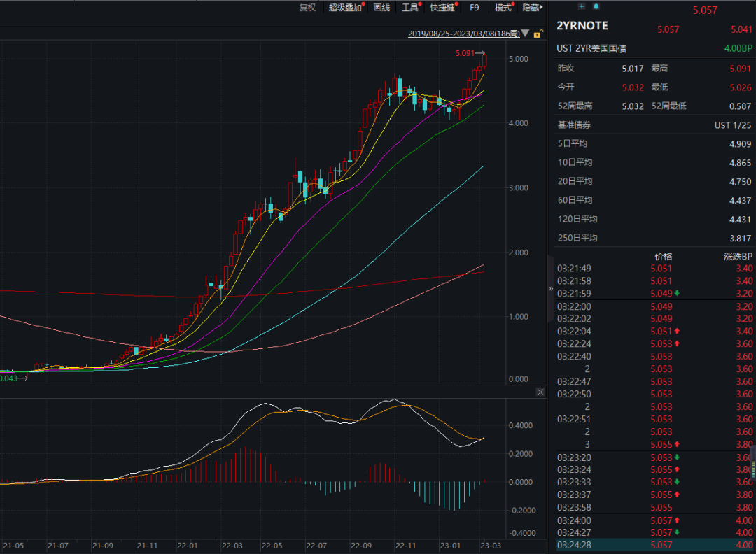This screenshot has height=554, width=756.
Task: Click the 250日平均 value 3.817
Action: point(741,238)
